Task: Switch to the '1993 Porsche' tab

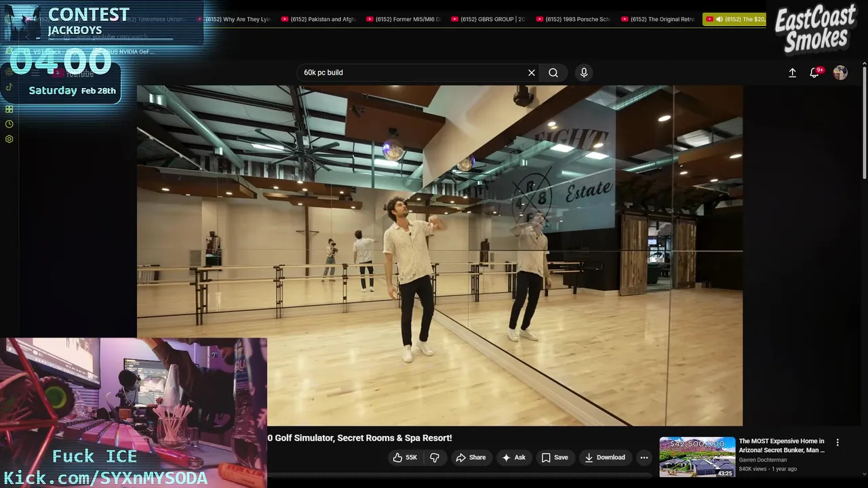Action: click(573, 19)
